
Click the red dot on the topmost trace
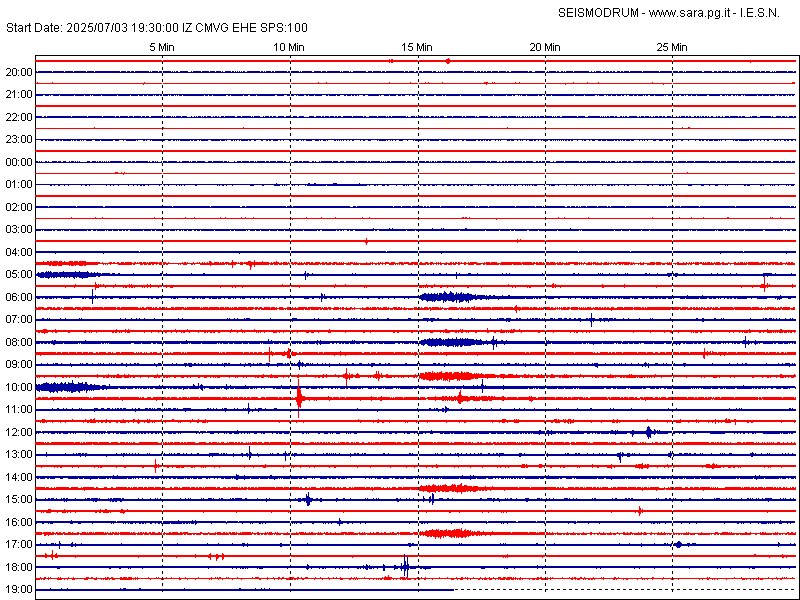pos(447,61)
